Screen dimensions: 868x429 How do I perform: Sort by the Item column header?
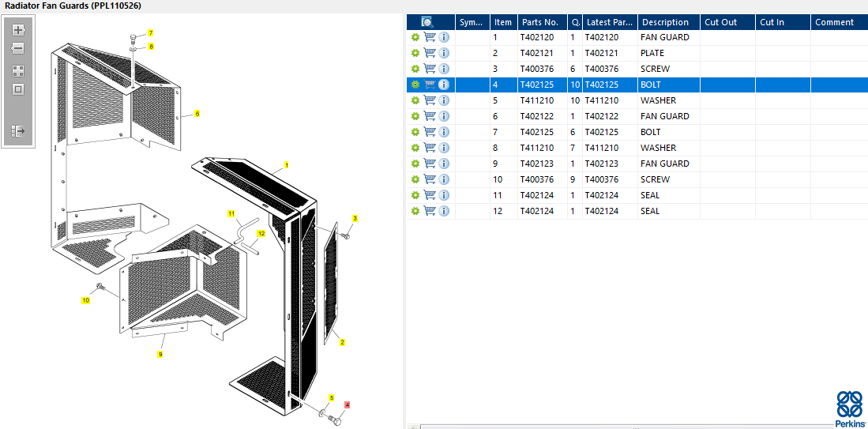(503, 22)
